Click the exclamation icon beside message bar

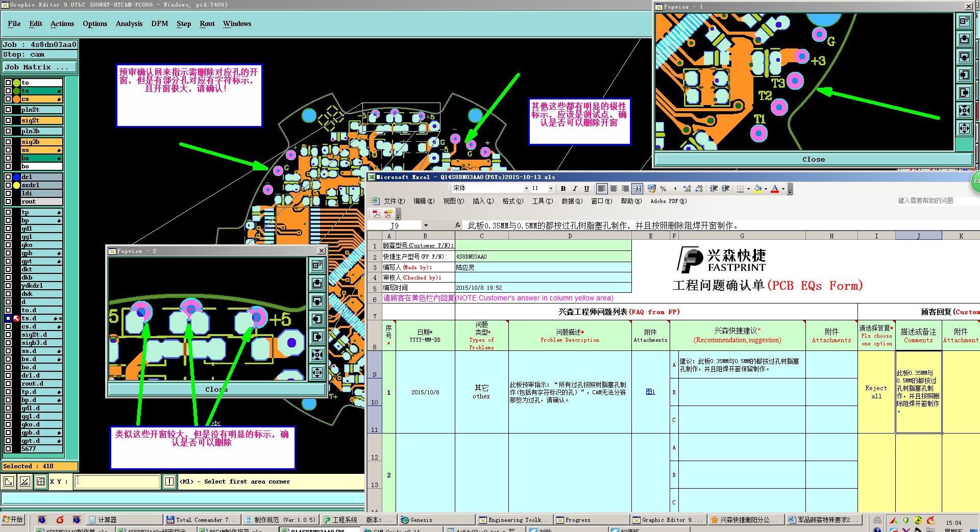[x=169, y=482]
